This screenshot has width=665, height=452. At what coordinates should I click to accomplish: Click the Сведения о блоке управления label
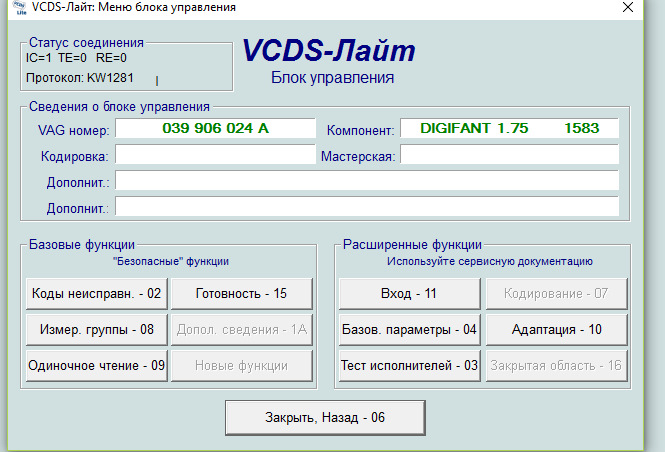point(119,106)
